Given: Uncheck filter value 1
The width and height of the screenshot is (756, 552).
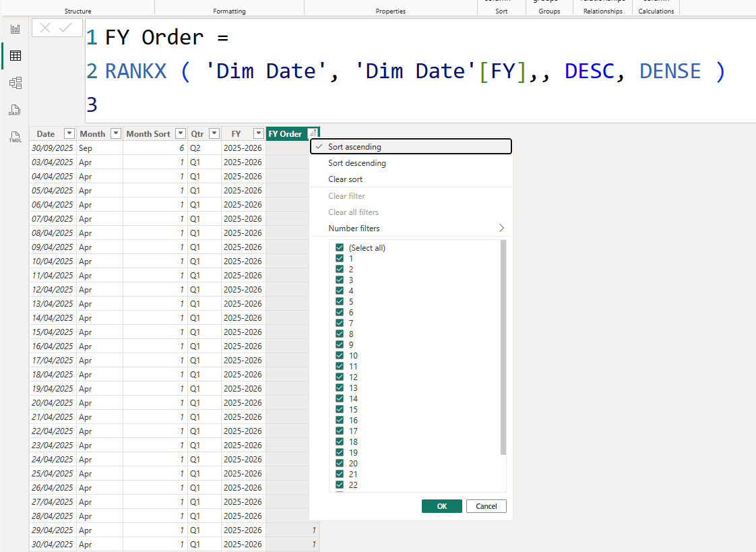Looking at the screenshot, I should 340,258.
